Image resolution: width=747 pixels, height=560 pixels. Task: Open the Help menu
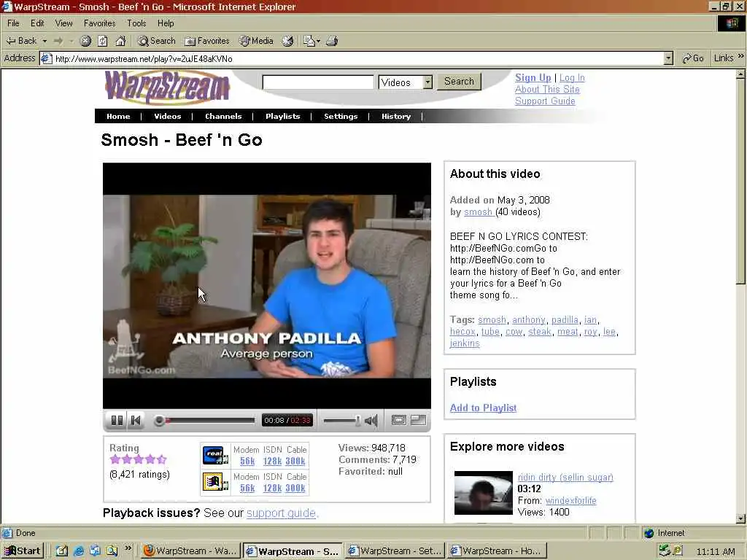click(x=166, y=23)
